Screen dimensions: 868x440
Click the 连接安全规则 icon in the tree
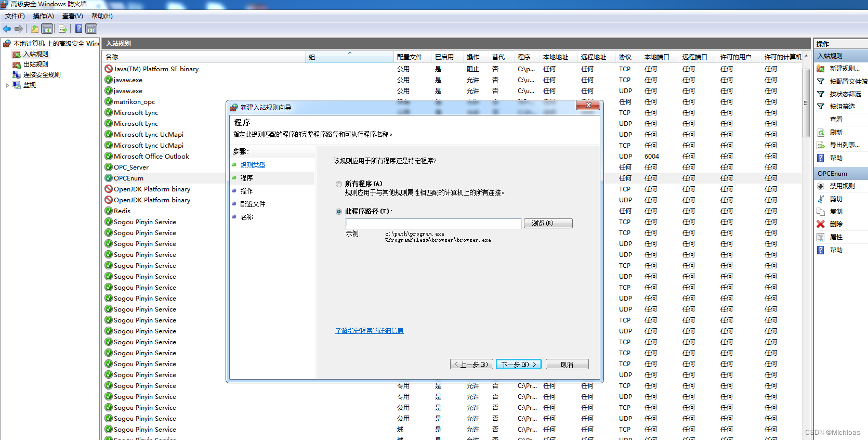coord(17,75)
